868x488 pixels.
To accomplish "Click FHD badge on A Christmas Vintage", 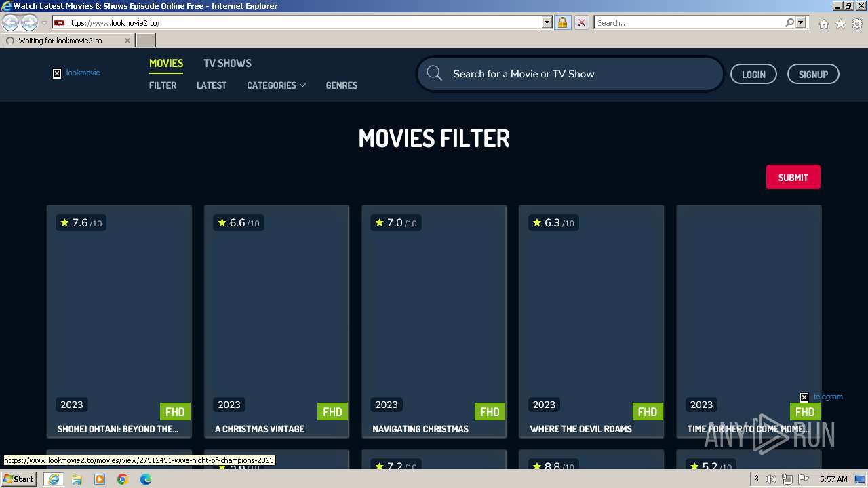I will (x=332, y=411).
